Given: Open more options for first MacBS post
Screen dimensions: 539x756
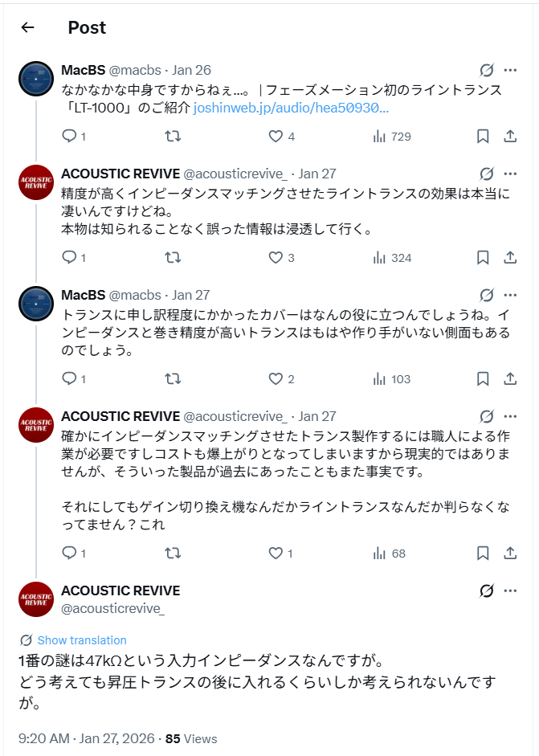Looking at the screenshot, I should point(510,70).
